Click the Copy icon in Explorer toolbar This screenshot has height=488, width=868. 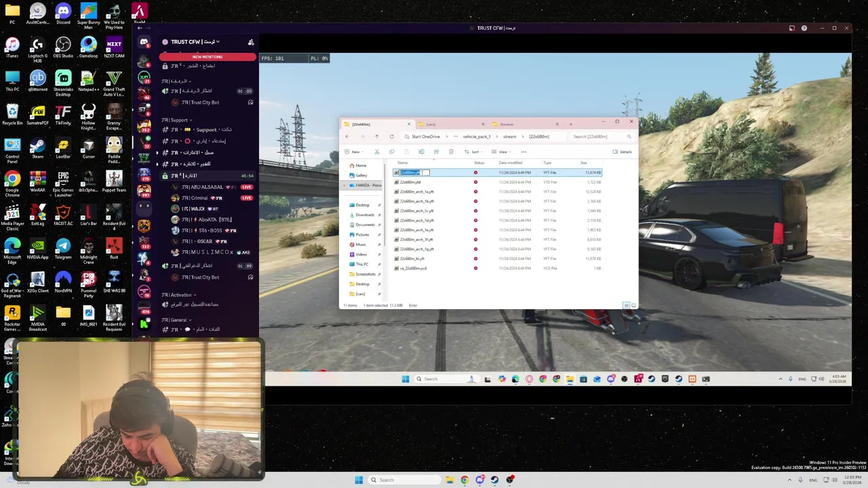[391, 152]
